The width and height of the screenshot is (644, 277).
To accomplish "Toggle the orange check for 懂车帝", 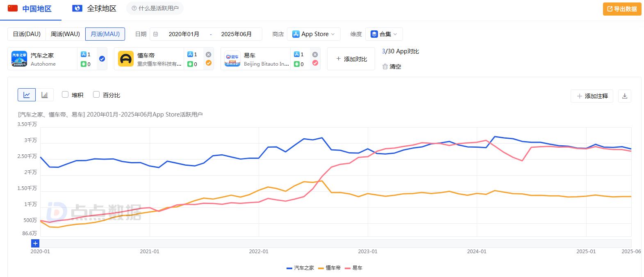I will click(209, 63).
